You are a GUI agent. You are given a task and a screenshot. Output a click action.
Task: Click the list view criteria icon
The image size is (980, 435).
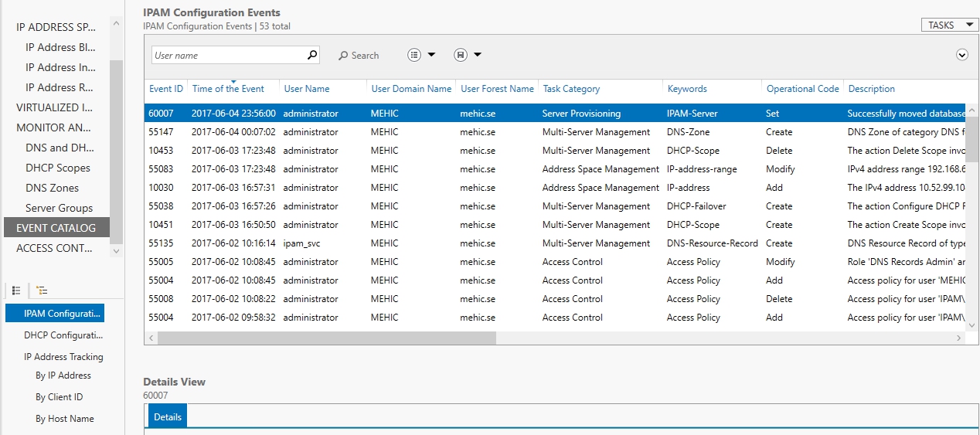click(x=414, y=55)
